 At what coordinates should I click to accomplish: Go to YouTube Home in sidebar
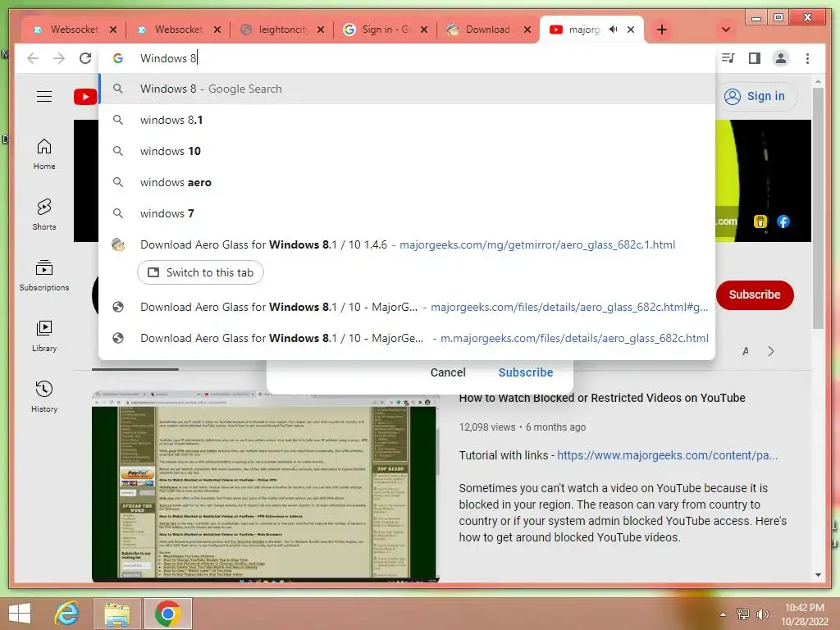pyautogui.click(x=44, y=154)
